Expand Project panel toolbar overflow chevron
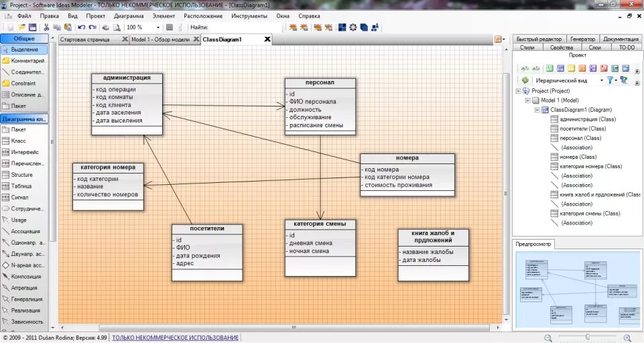This screenshot has width=644, height=343. (x=637, y=71)
